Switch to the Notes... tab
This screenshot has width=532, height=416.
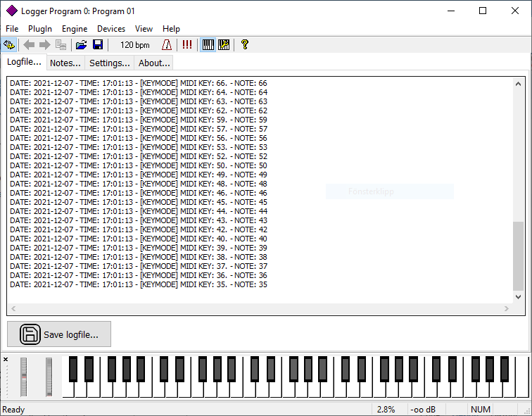65,63
